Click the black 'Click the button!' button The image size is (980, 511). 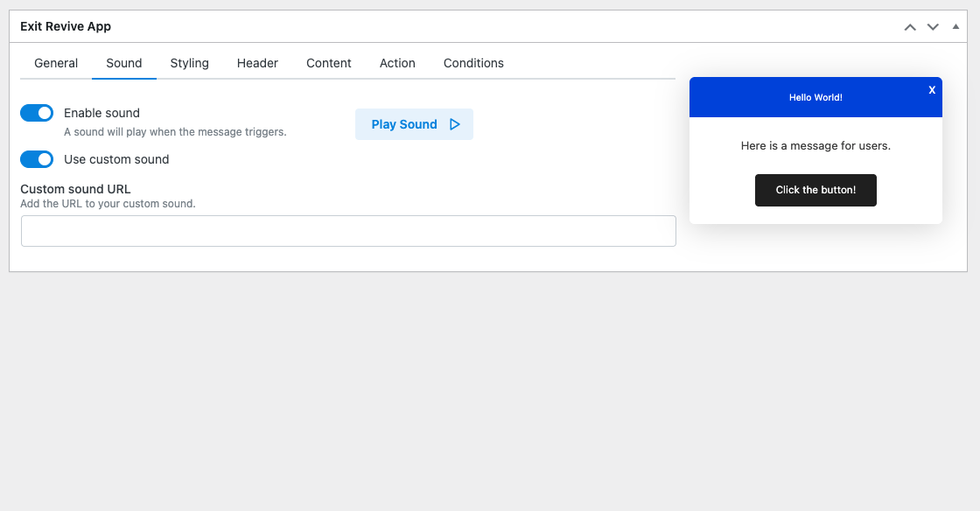click(x=815, y=190)
